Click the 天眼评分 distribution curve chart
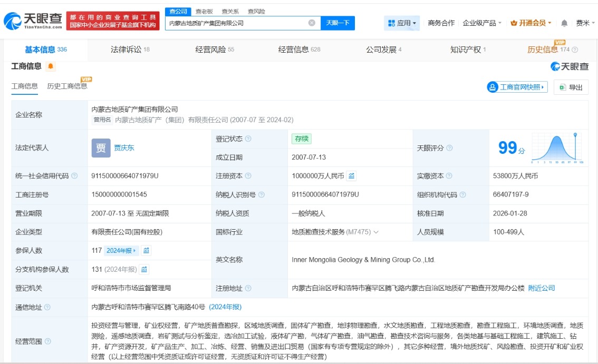 (x=558, y=148)
